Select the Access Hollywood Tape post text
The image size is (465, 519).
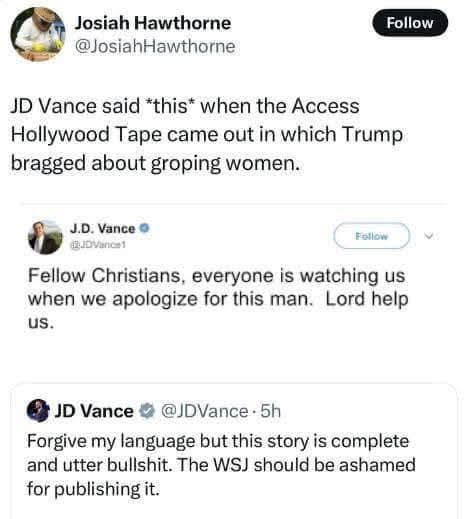207,134
